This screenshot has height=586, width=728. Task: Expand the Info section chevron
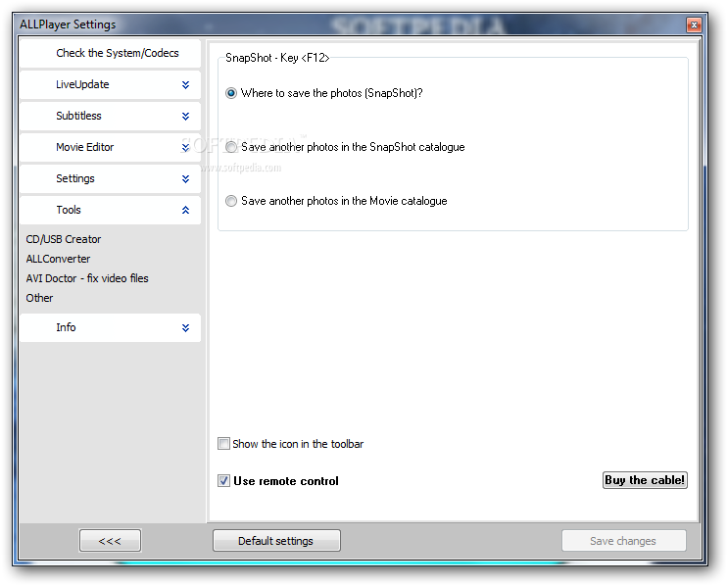click(186, 328)
